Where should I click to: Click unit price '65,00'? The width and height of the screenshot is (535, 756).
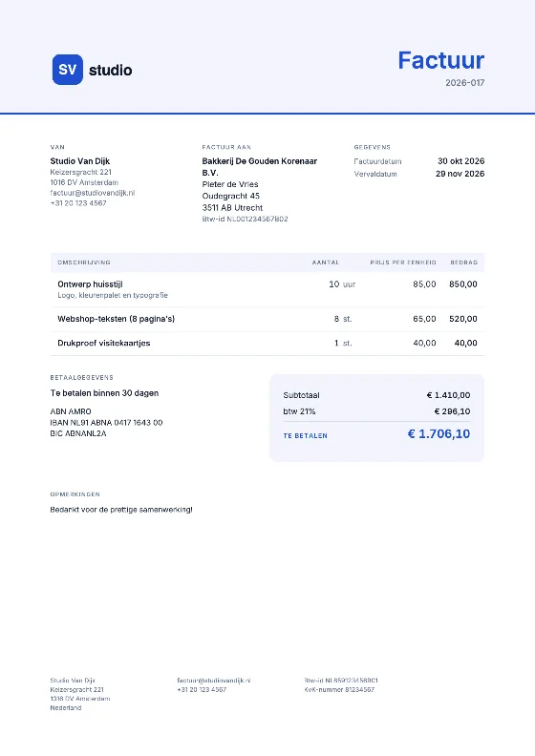424,319
